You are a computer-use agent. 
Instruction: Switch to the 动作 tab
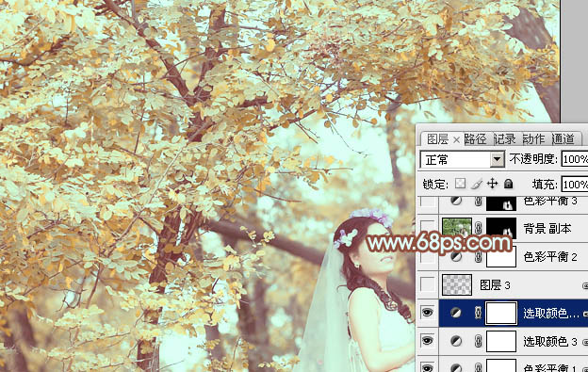[x=533, y=139]
